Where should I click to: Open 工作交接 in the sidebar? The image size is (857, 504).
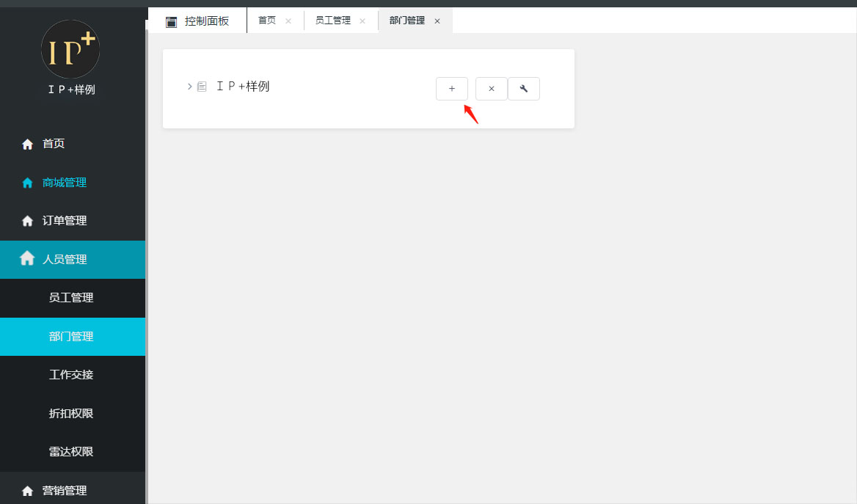coord(71,375)
